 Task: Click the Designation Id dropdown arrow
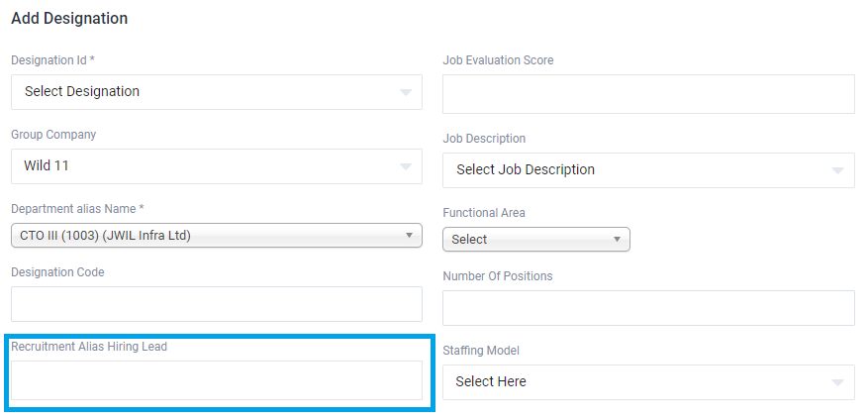point(405,92)
